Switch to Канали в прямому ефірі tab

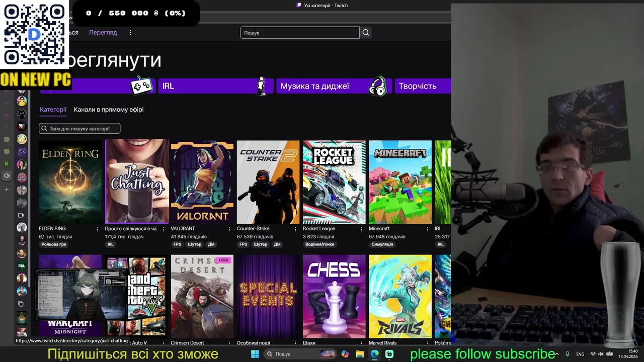pos(109,110)
